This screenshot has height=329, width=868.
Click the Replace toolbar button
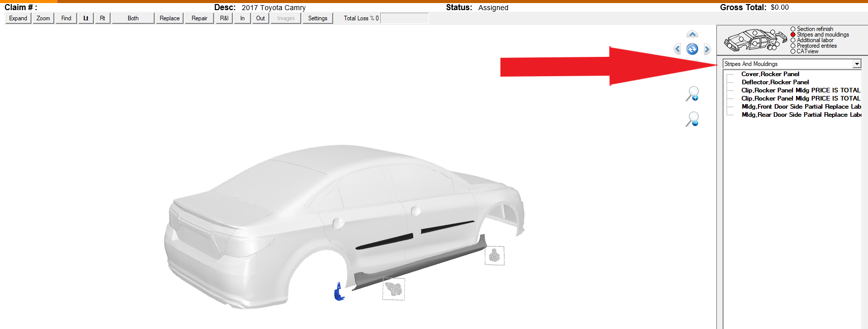pos(169,18)
